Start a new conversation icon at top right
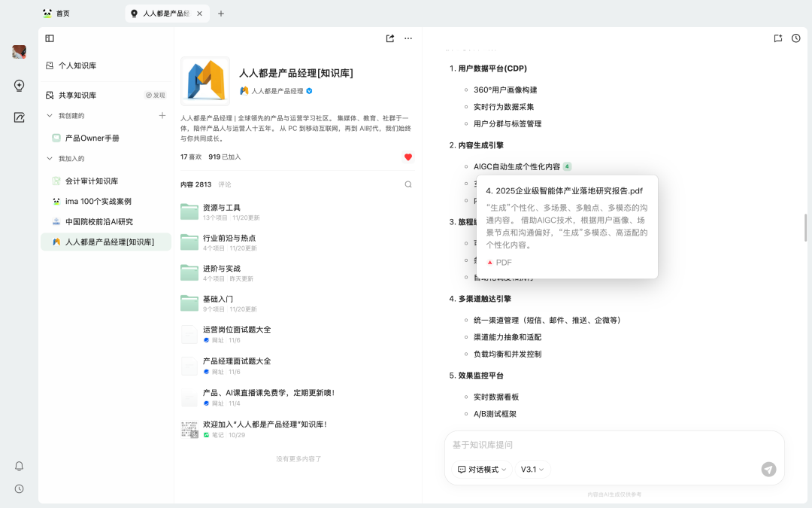 pyautogui.click(x=778, y=38)
